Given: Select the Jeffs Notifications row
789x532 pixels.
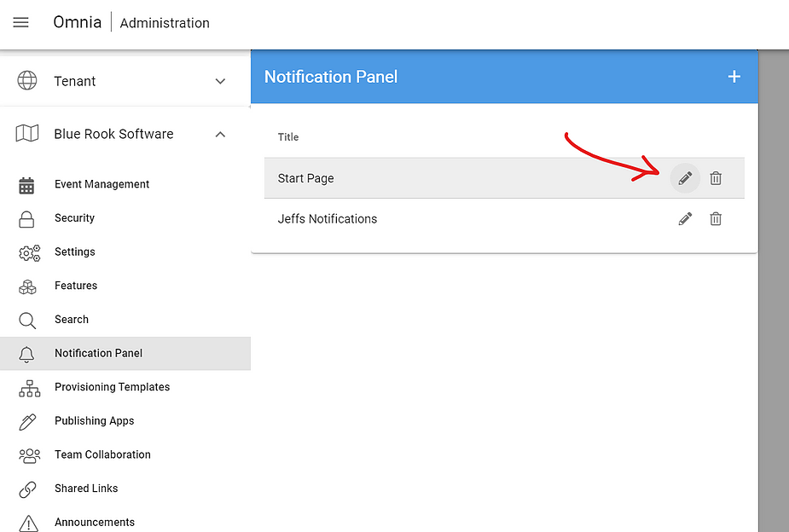Looking at the screenshot, I should coord(504,219).
